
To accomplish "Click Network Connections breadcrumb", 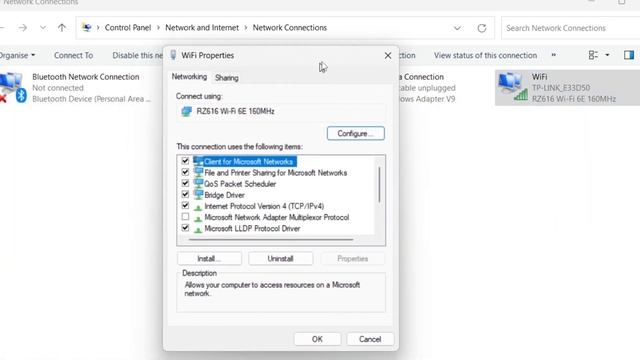I will click(290, 28).
